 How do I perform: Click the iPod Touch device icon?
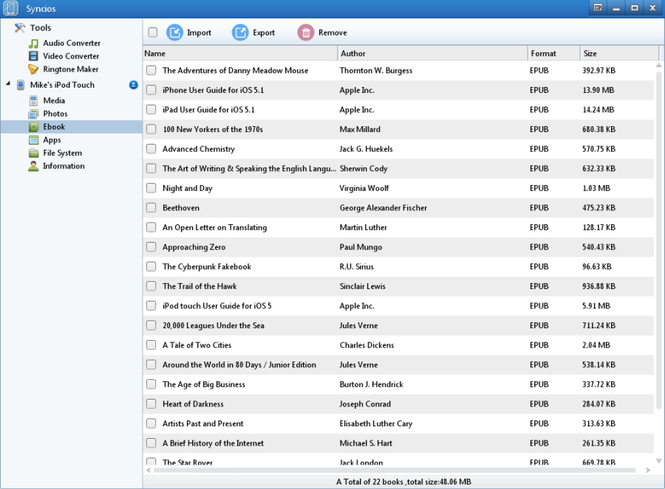20,85
